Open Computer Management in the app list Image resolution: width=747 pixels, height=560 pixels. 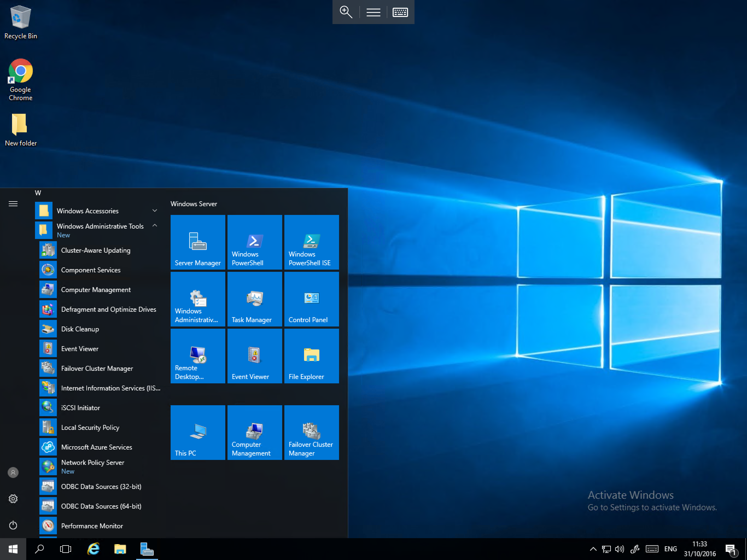(x=100, y=290)
